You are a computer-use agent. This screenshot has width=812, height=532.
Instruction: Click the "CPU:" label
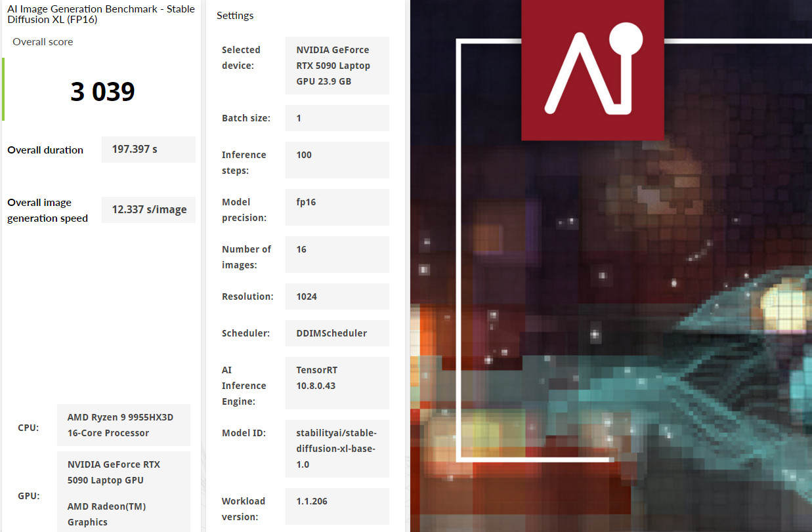(x=28, y=428)
